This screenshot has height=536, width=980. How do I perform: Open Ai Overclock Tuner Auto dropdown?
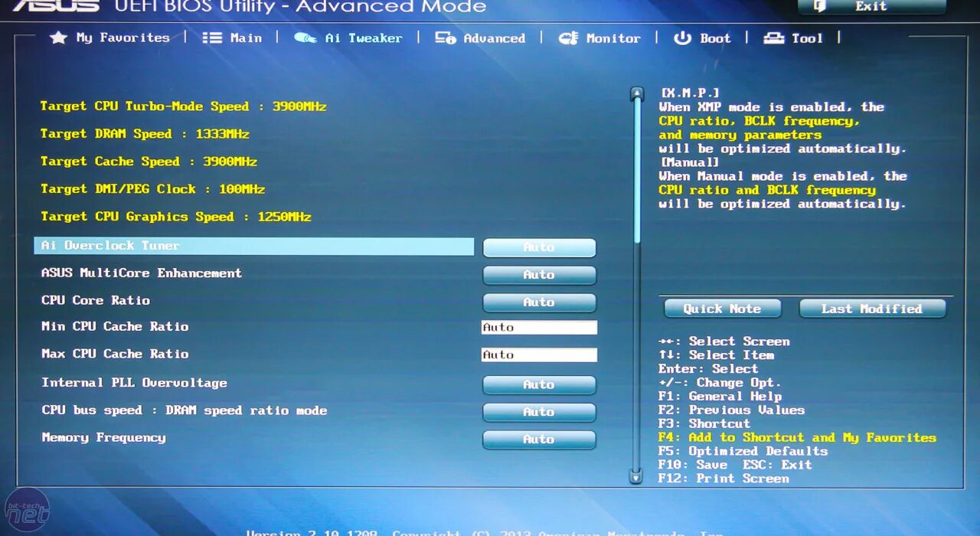tap(539, 247)
